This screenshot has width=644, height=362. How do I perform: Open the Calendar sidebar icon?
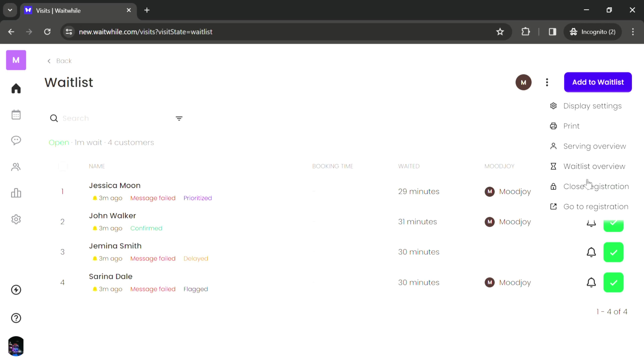tap(16, 115)
